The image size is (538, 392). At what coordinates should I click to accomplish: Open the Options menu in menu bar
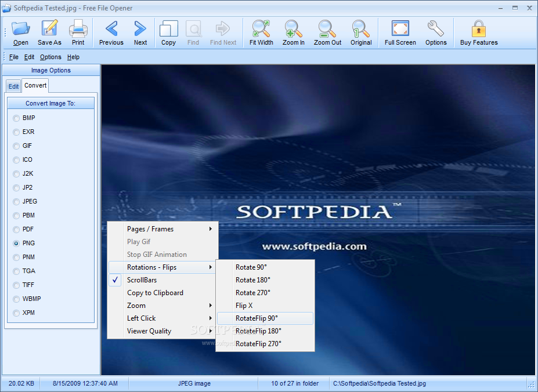[50, 57]
